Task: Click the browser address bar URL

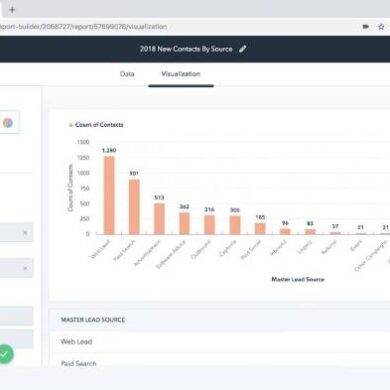Action: tap(83, 27)
